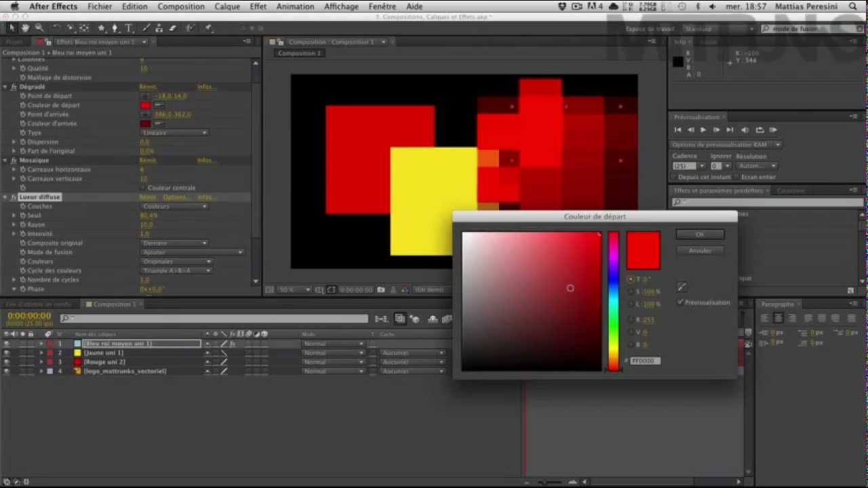868x488 pixels.
Task: Click the stopwatch next to Type property
Action: pyautogui.click(x=22, y=133)
